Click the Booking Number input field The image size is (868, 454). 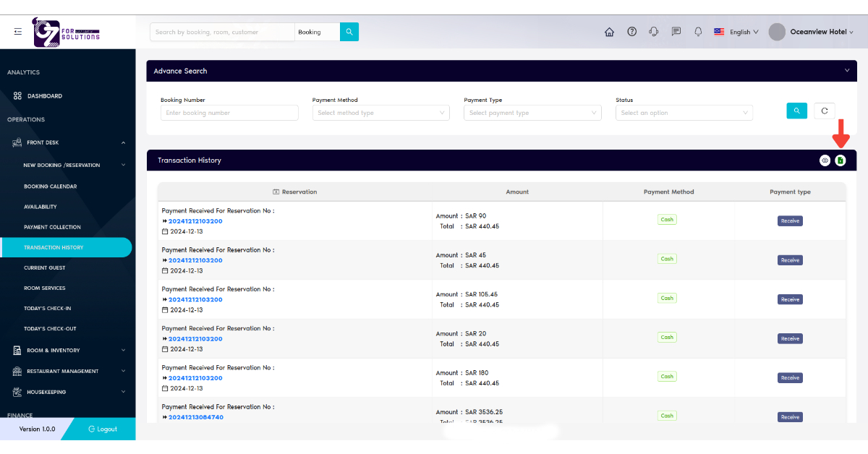[x=229, y=113]
